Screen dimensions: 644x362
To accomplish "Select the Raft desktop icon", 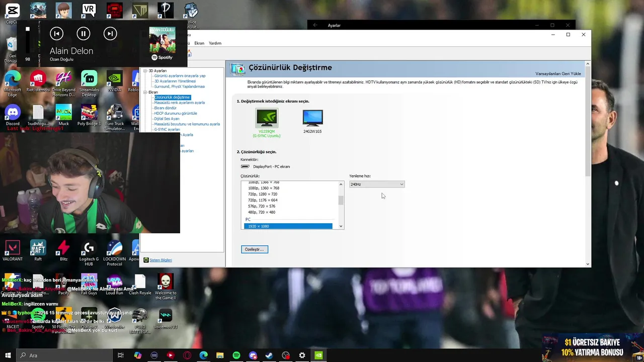I will [x=38, y=251].
